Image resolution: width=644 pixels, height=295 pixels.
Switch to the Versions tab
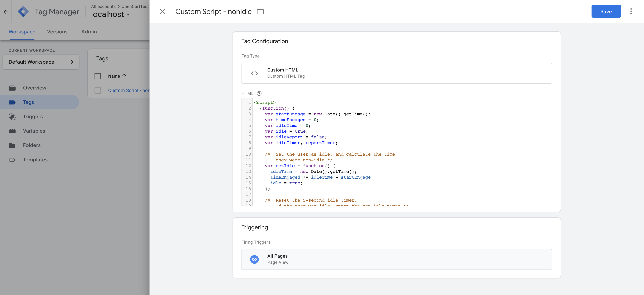[x=57, y=32]
